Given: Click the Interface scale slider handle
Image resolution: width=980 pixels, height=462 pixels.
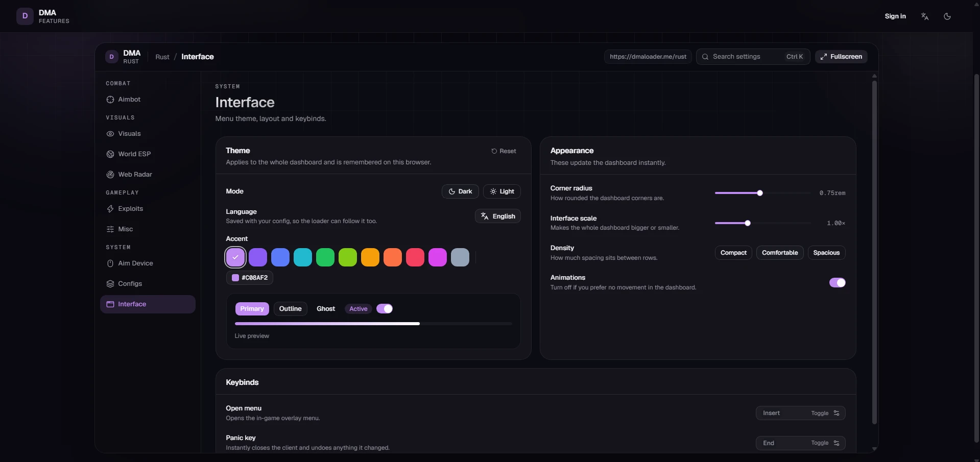Looking at the screenshot, I should coord(748,223).
